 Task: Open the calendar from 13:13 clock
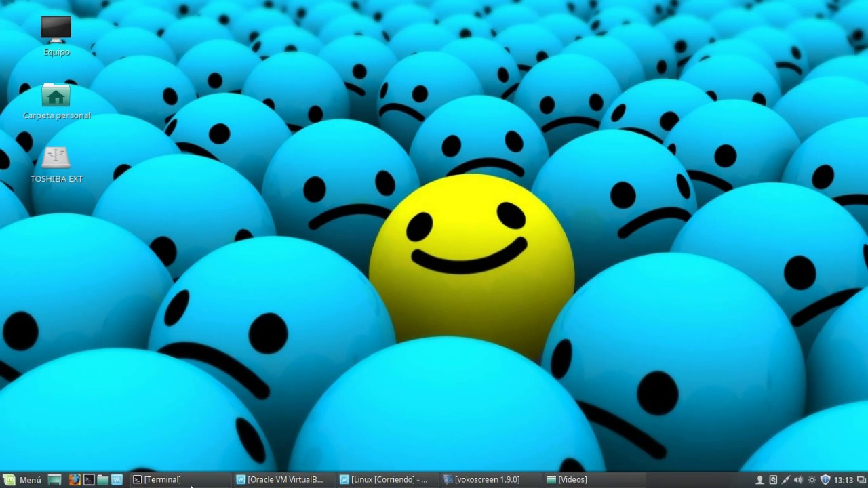tap(844, 480)
